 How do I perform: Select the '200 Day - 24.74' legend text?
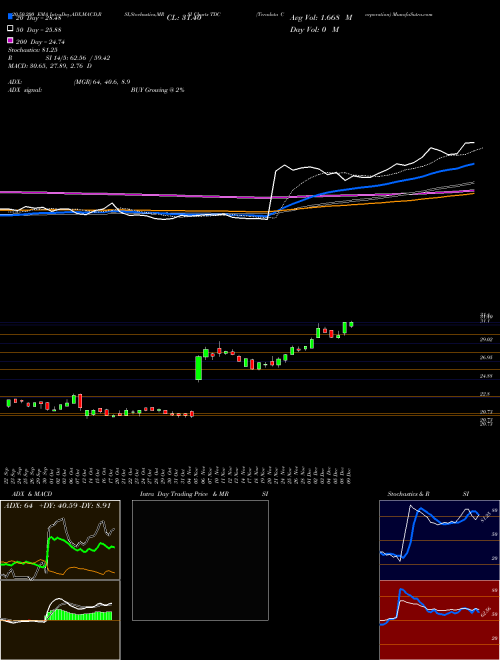point(40,42)
